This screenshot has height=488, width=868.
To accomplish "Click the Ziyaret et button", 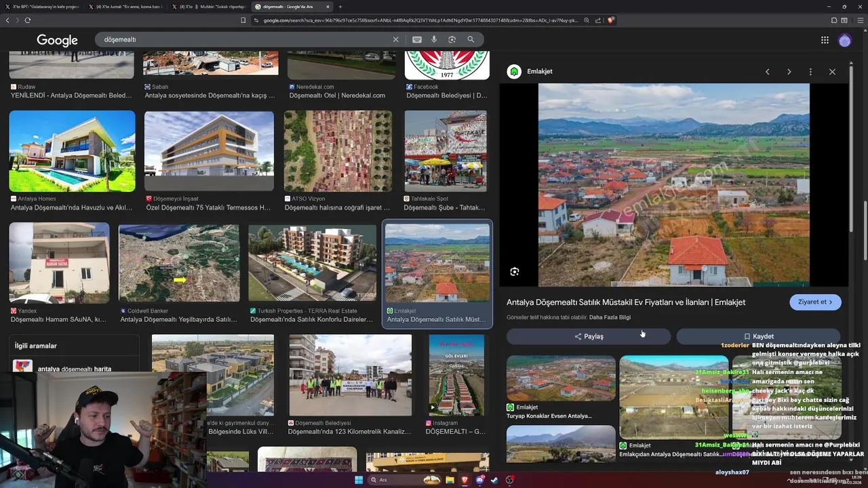I will pos(815,302).
